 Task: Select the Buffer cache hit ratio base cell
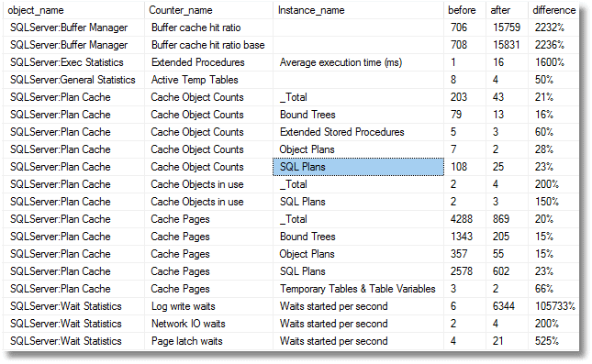(208, 45)
